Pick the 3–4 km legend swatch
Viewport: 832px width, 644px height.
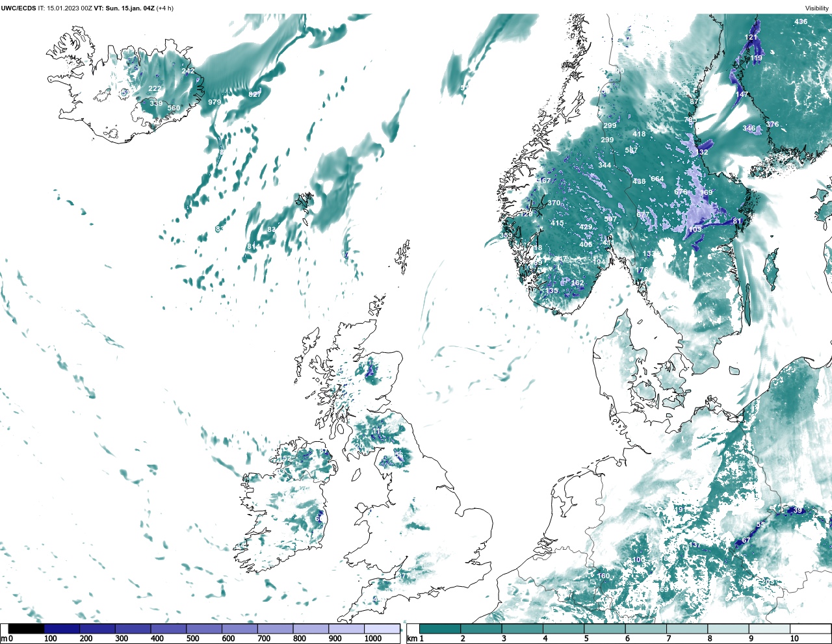(523, 629)
